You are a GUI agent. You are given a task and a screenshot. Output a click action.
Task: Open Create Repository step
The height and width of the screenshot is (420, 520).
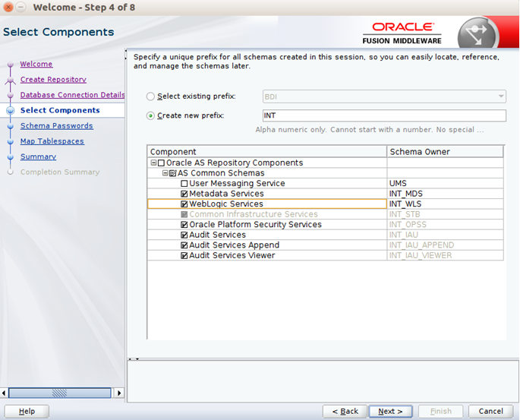pos(53,80)
